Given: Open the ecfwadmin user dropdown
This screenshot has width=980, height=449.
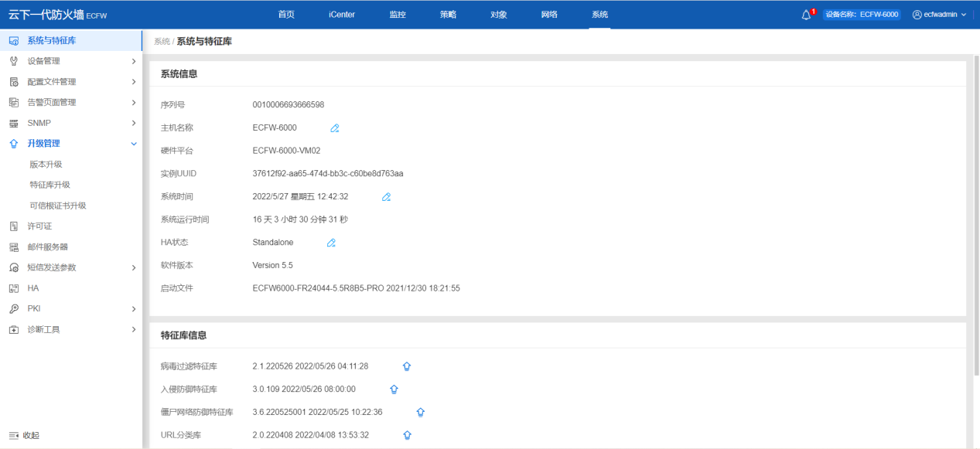Looking at the screenshot, I should pos(939,15).
